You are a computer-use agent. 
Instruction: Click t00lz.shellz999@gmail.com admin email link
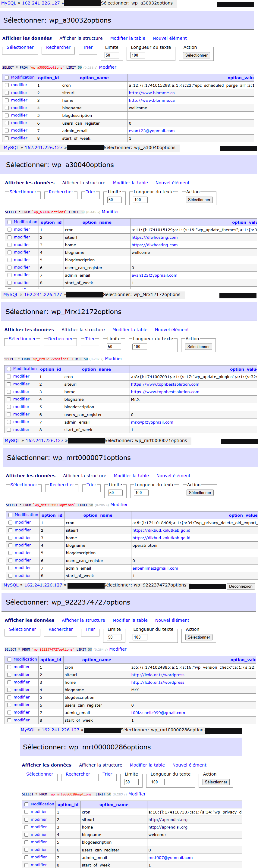click(158, 713)
